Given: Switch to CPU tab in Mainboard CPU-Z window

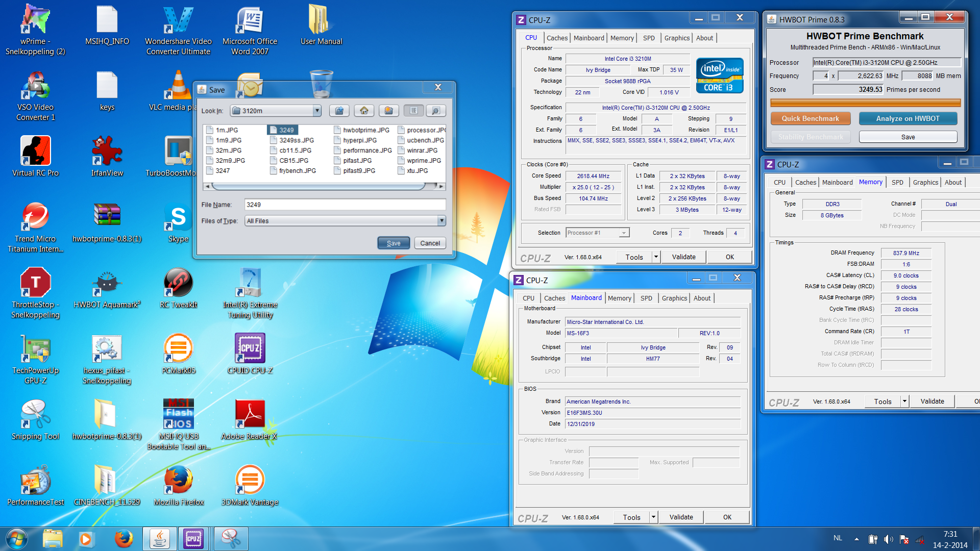Looking at the screenshot, I should (x=528, y=298).
